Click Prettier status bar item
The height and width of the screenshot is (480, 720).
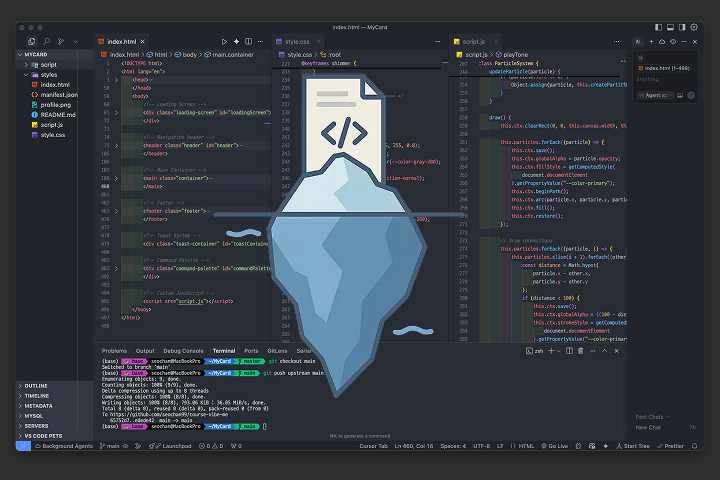[x=670, y=446]
